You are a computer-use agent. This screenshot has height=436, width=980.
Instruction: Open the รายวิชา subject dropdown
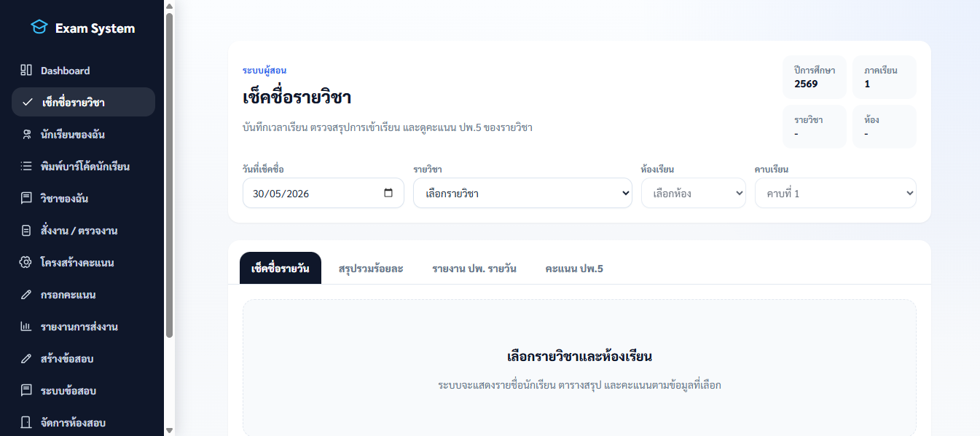click(522, 194)
